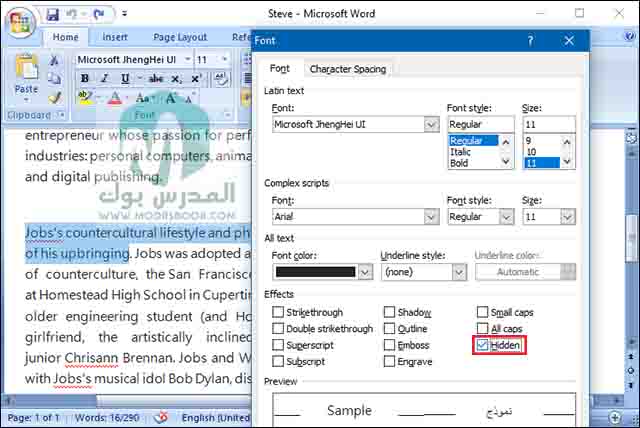The height and width of the screenshot is (428, 640).
Task: Open the Office Button menu
Action: (20, 21)
